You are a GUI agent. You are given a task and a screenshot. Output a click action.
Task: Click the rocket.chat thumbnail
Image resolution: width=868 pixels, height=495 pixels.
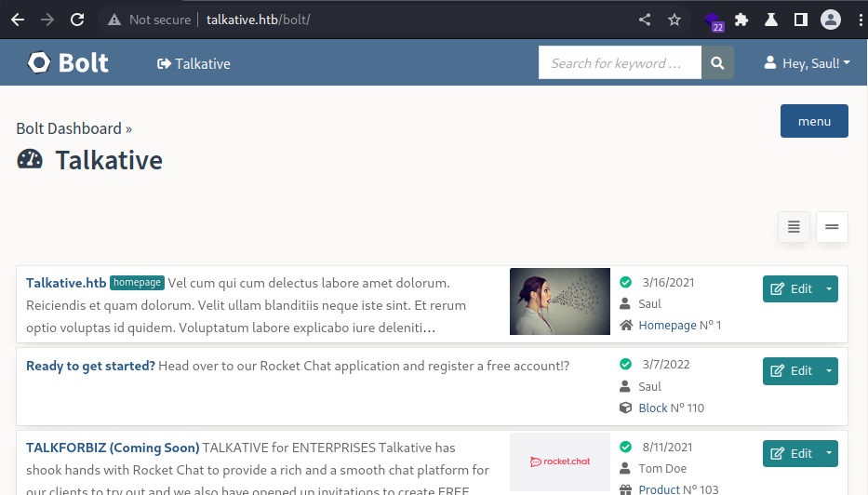click(560, 462)
